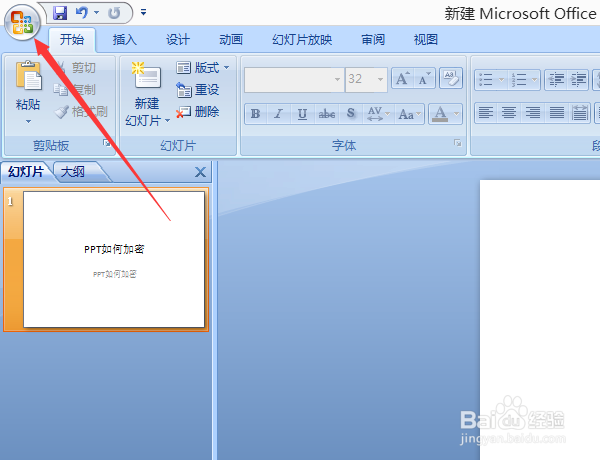The height and width of the screenshot is (460, 600).
Task: Center the text alignment
Action: (509, 113)
